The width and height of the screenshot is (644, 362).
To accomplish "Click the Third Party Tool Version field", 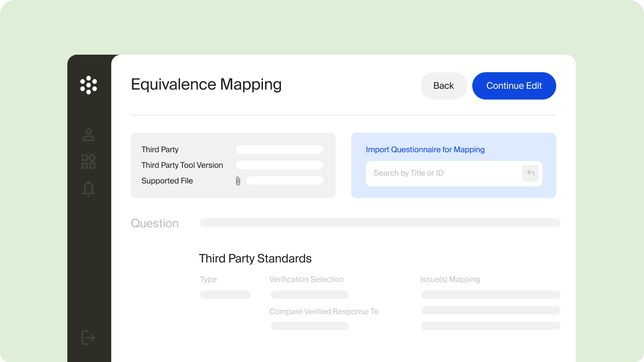I will pos(280,165).
